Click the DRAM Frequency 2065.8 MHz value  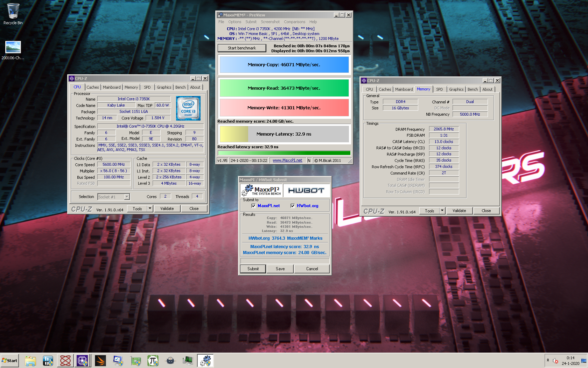(x=444, y=129)
